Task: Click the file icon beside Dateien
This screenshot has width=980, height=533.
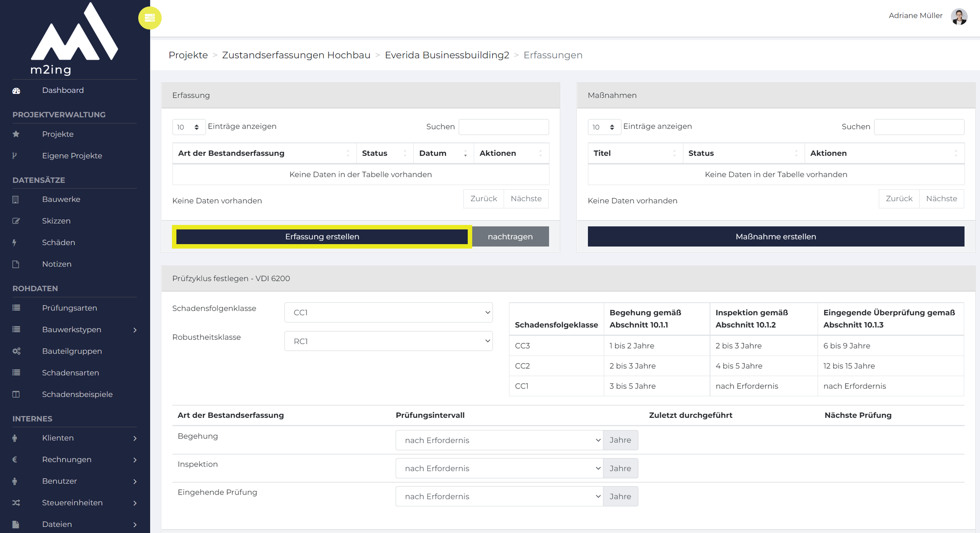Action: click(x=16, y=524)
